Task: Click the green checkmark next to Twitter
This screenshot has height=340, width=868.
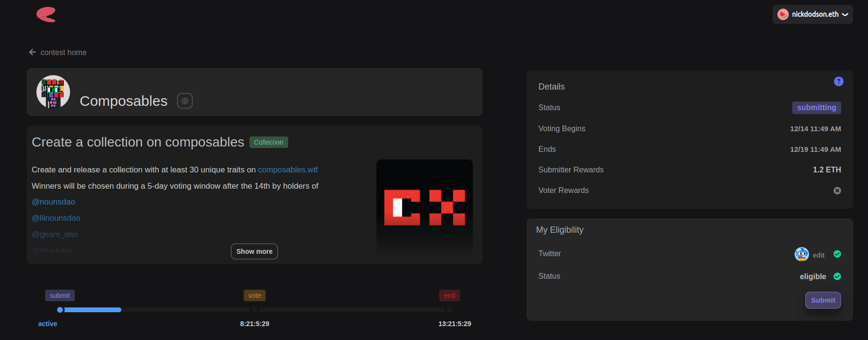Action: pyautogui.click(x=837, y=254)
